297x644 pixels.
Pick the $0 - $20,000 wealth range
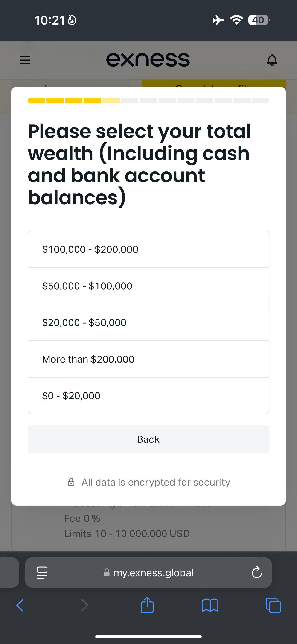pyautogui.click(x=148, y=396)
